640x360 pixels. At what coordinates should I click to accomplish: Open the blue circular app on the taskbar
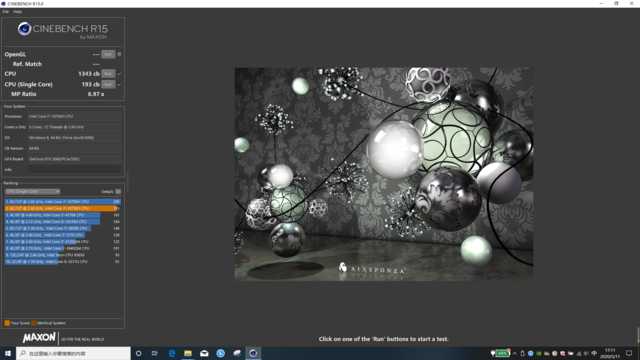[220, 353]
